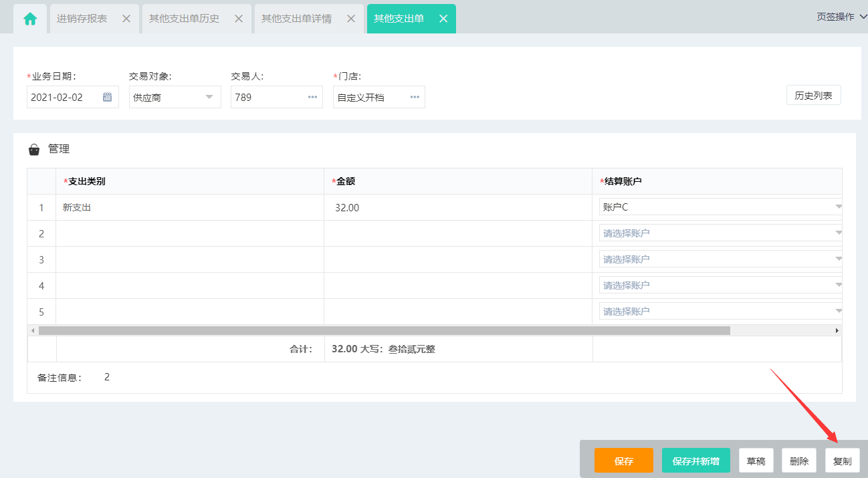Screen dimensions: 868x478
Task: Open the 历史列表 button
Action: click(813, 96)
